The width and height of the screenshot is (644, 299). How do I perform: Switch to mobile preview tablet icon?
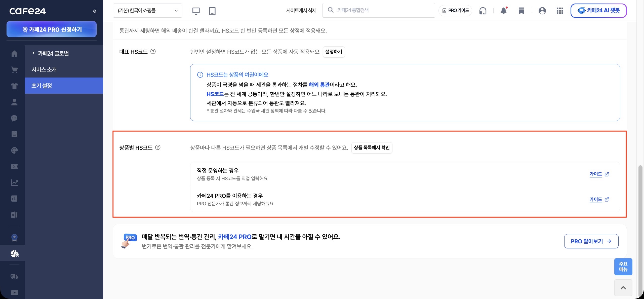[212, 11]
